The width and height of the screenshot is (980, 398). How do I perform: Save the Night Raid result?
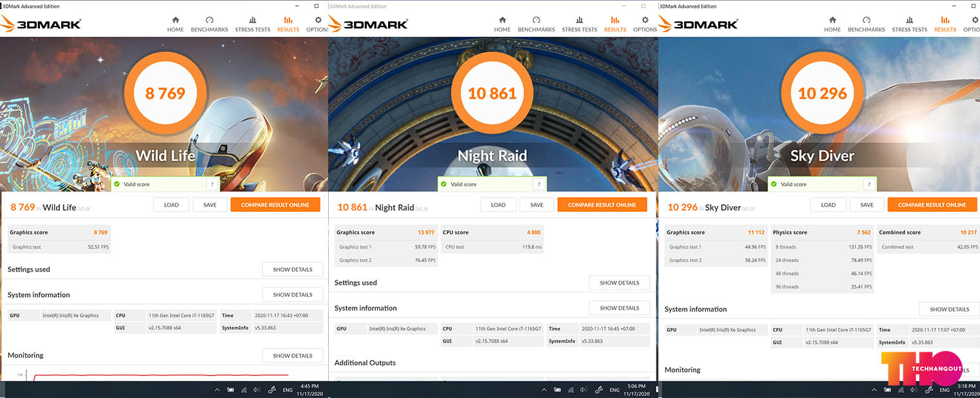click(x=537, y=205)
